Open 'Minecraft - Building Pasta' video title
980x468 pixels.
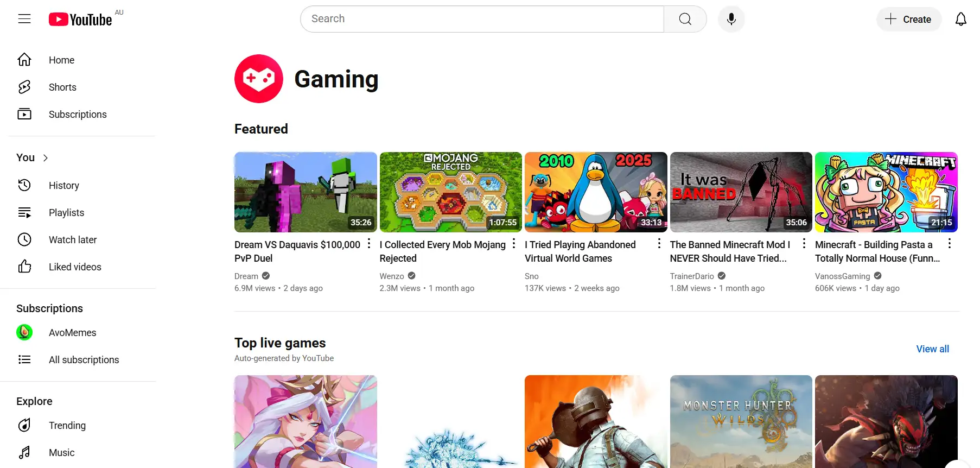point(877,251)
